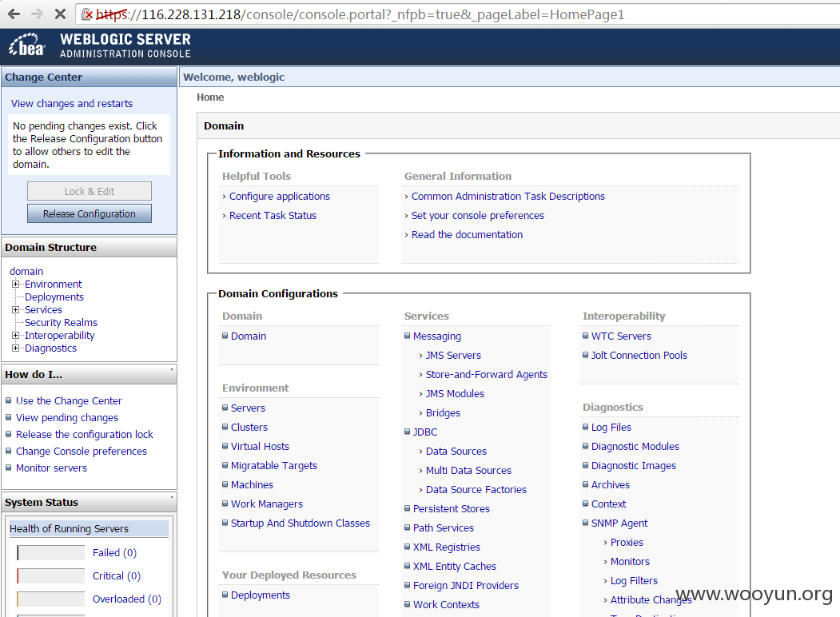Open Use the Change Center help

69,400
